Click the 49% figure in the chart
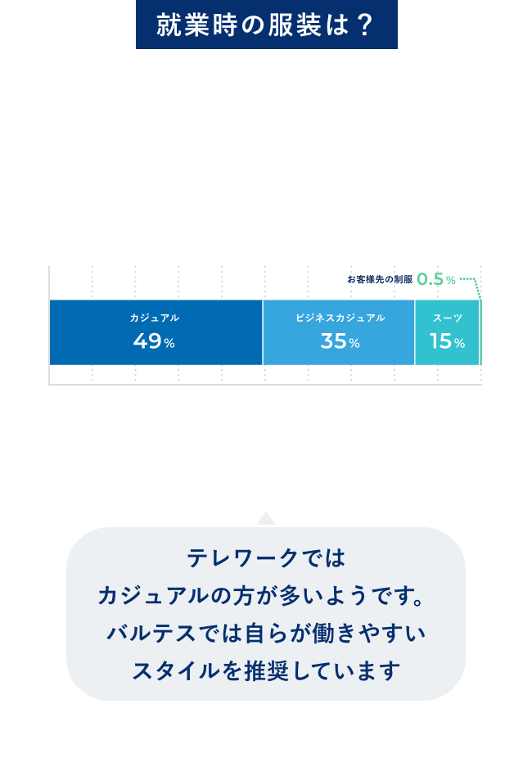Viewport: 532px width, 758px height. pyautogui.click(x=154, y=341)
